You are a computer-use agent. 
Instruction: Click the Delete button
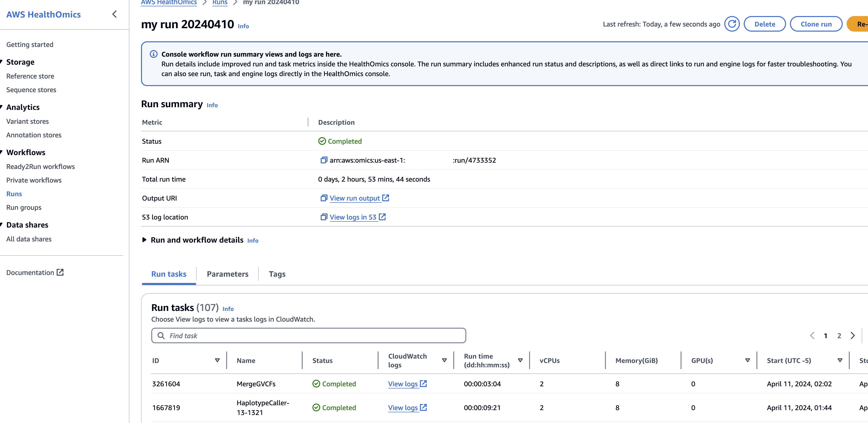[765, 24]
